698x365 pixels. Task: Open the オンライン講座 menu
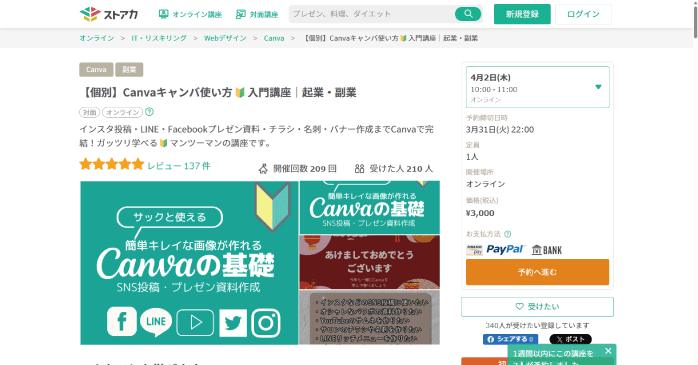190,14
